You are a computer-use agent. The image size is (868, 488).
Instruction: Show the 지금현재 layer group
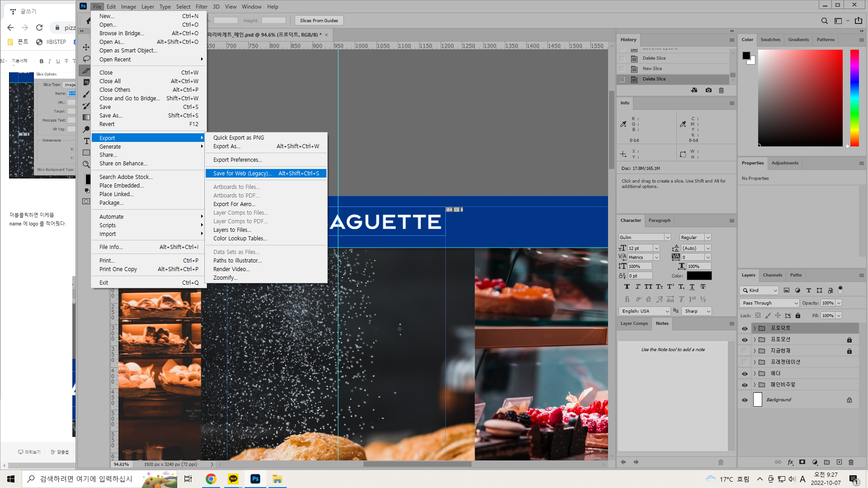click(x=745, y=351)
